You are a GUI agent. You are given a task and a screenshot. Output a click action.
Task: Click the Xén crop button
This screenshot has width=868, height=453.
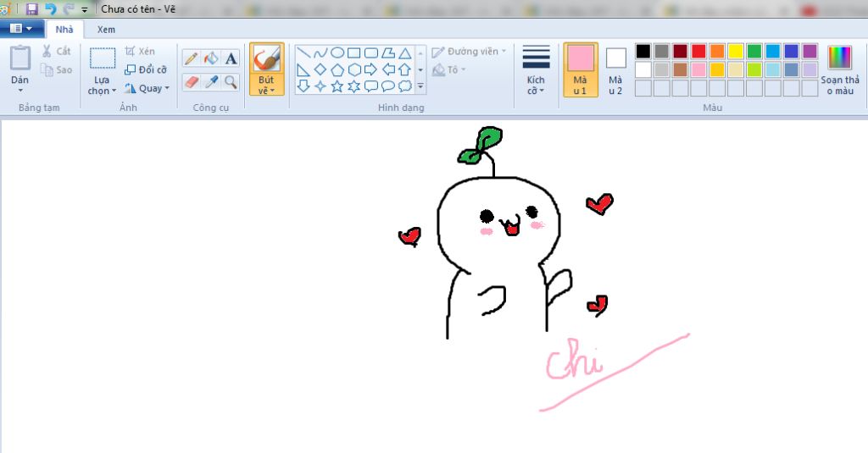coord(140,51)
